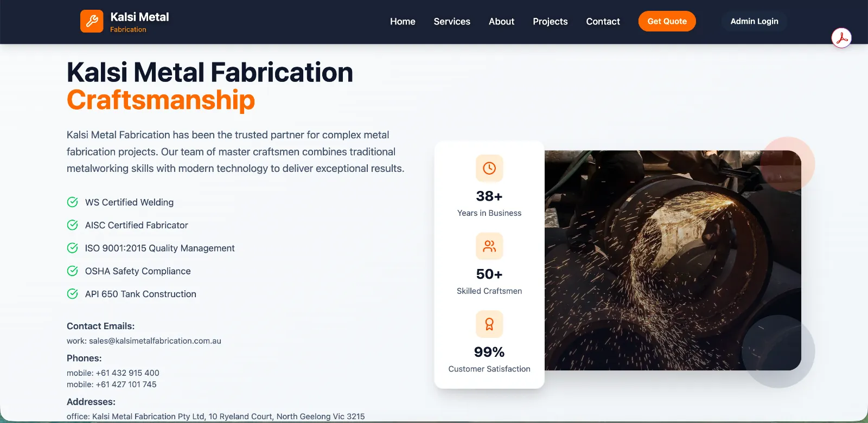Click checkmark icon beside WS Certified Welding

point(72,202)
